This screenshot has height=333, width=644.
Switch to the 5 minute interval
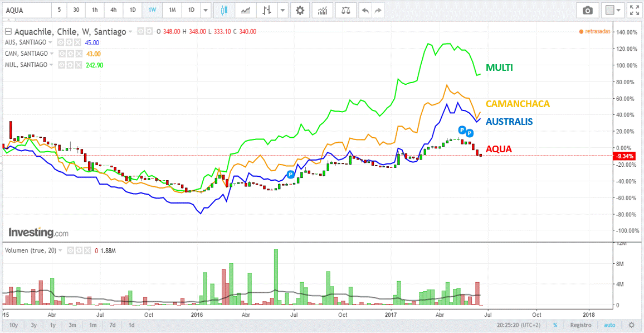pyautogui.click(x=60, y=10)
